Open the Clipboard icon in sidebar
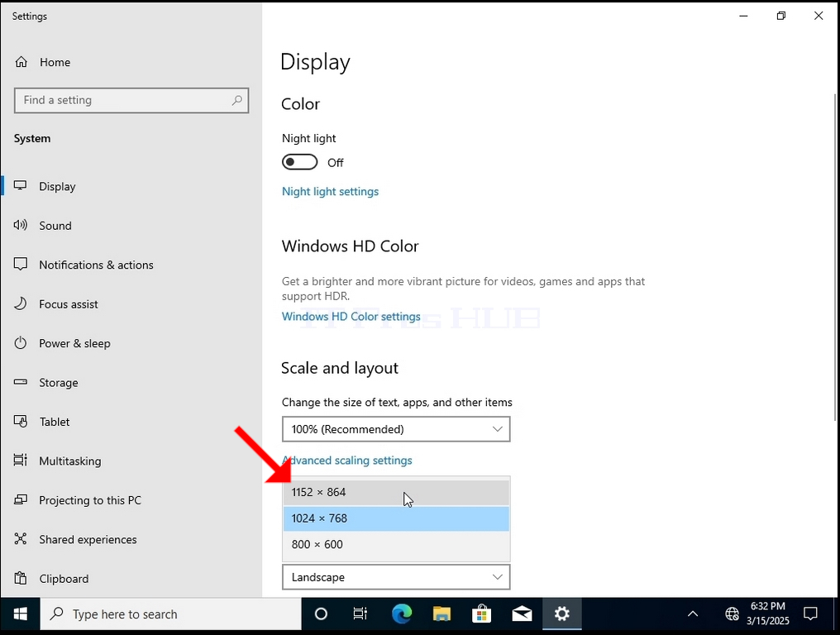The width and height of the screenshot is (840, 635). tap(21, 578)
